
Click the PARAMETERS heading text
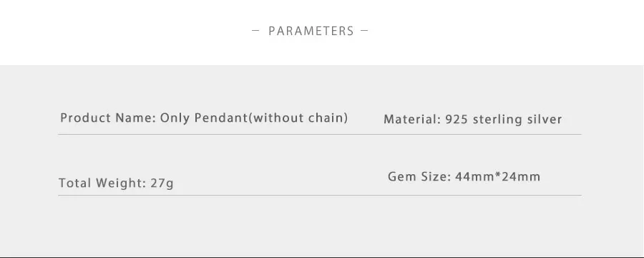pos(311,31)
